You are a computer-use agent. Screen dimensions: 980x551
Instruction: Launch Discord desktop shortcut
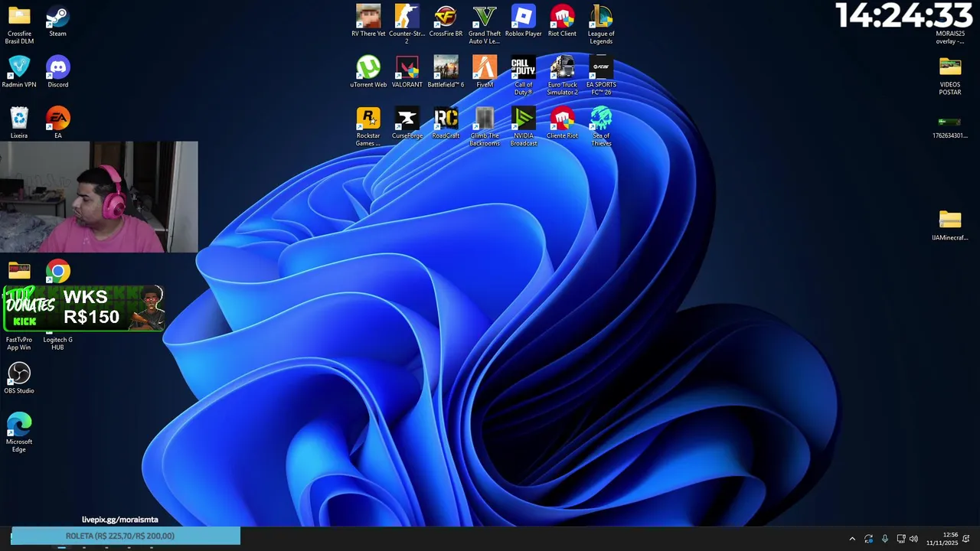tap(57, 72)
